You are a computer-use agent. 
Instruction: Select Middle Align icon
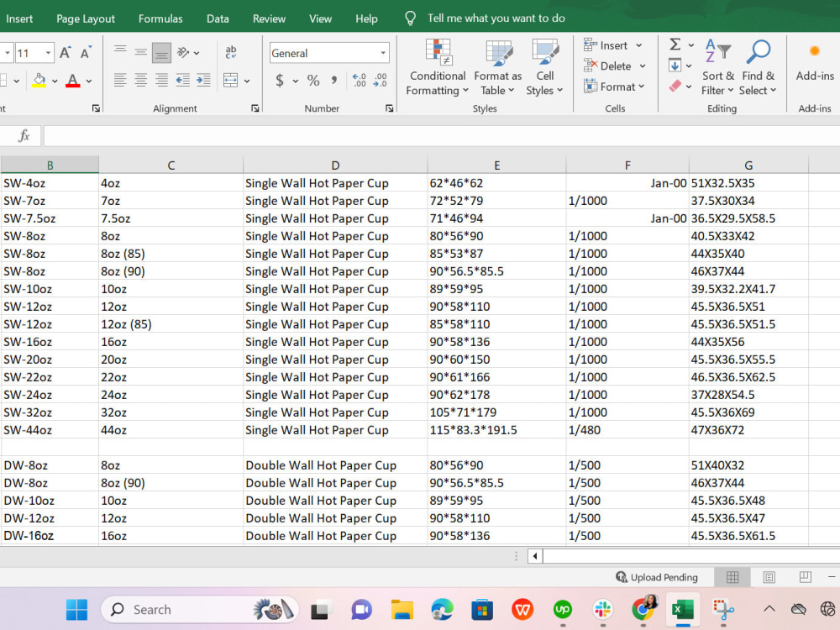pyautogui.click(x=141, y=52)
